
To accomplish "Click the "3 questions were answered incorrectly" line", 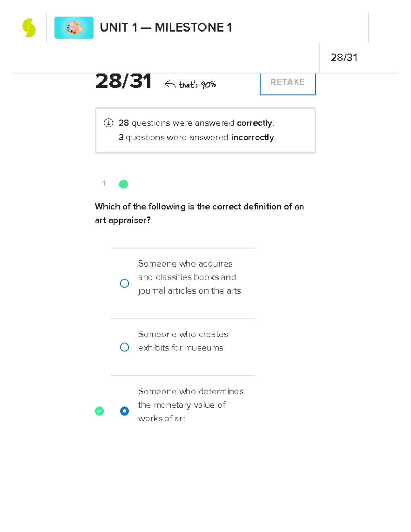I will [x=197, y=137].
